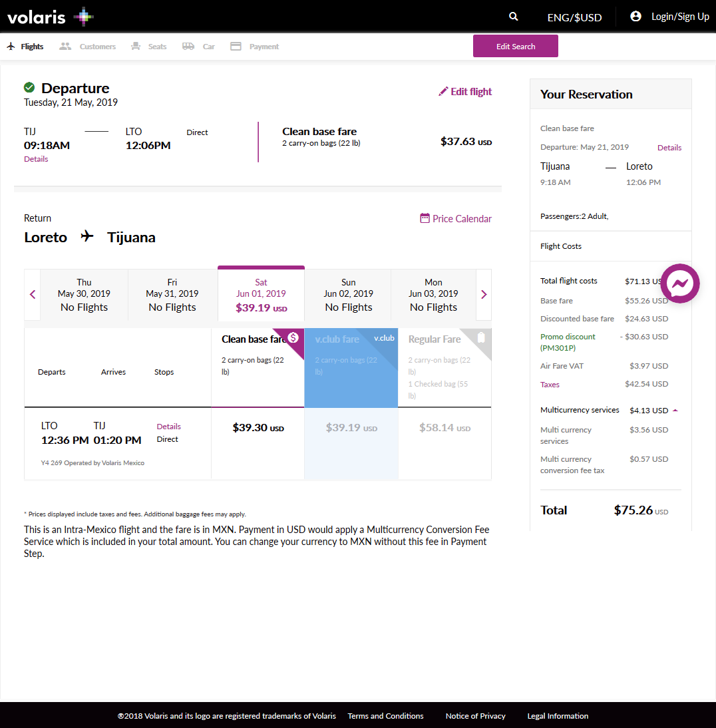Select the Sat Jun 01, 2019 date tab
716x728 pixels.
tap(261, 295)
